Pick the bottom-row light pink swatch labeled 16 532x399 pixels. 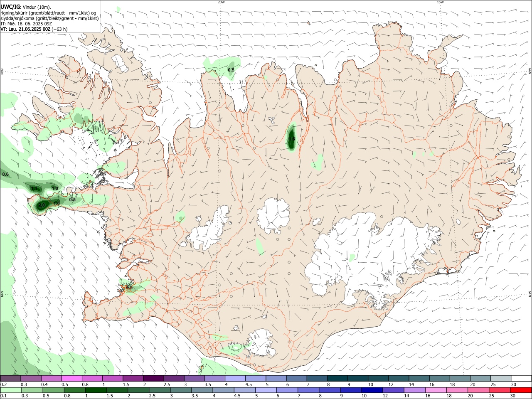coord(436,390)
